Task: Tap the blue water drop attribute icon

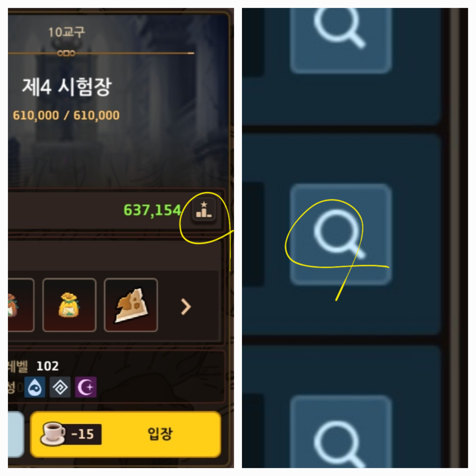Action: coord(35,387)
